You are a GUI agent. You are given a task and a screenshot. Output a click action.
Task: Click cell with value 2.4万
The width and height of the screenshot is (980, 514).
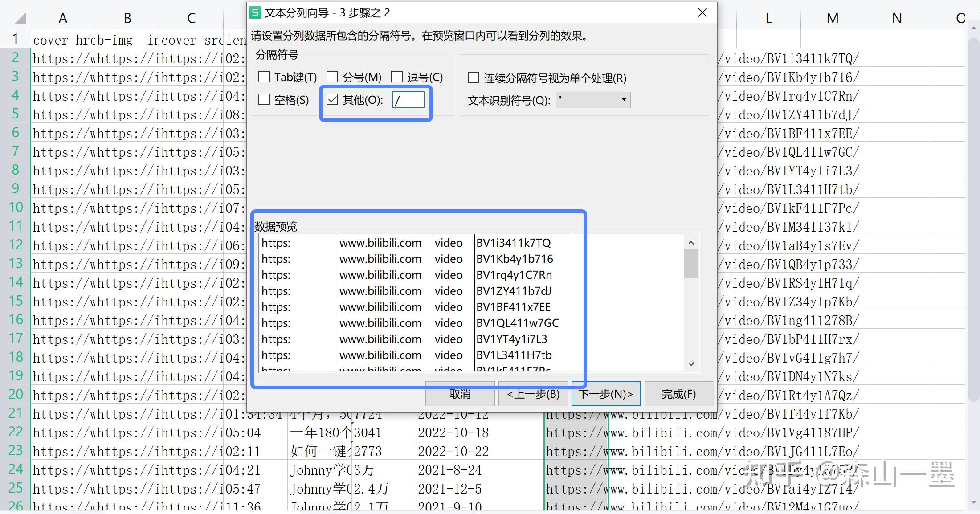(x=384, y=489)
